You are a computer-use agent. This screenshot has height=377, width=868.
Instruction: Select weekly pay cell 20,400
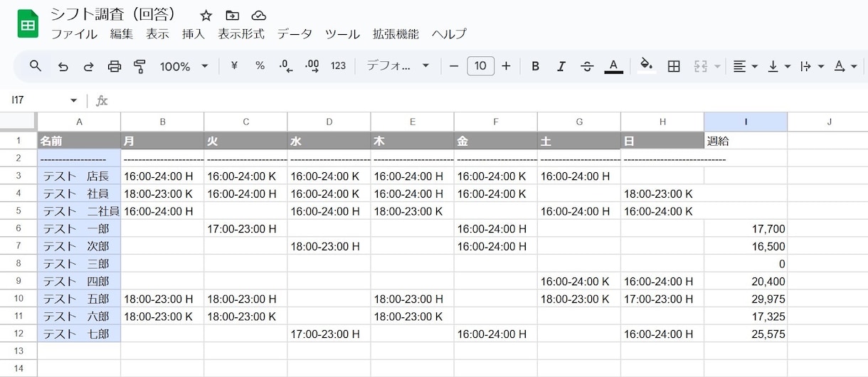[x=746, y=281]
